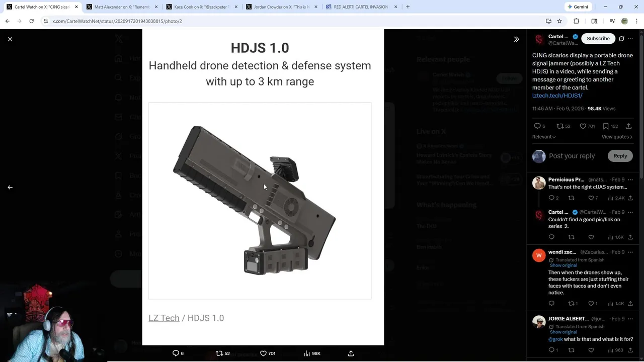
Task: Switch to Jordan Crowder on X tab
Action: 281,7
